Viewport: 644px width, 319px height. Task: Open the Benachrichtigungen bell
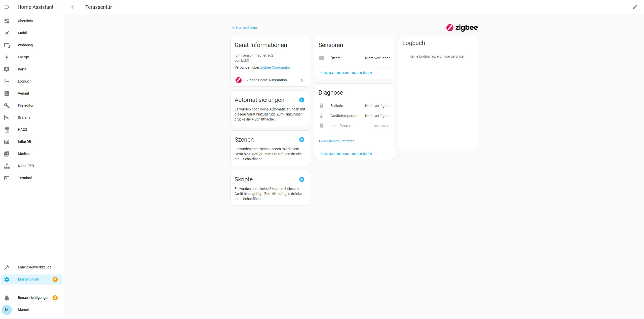click(7, 298)
